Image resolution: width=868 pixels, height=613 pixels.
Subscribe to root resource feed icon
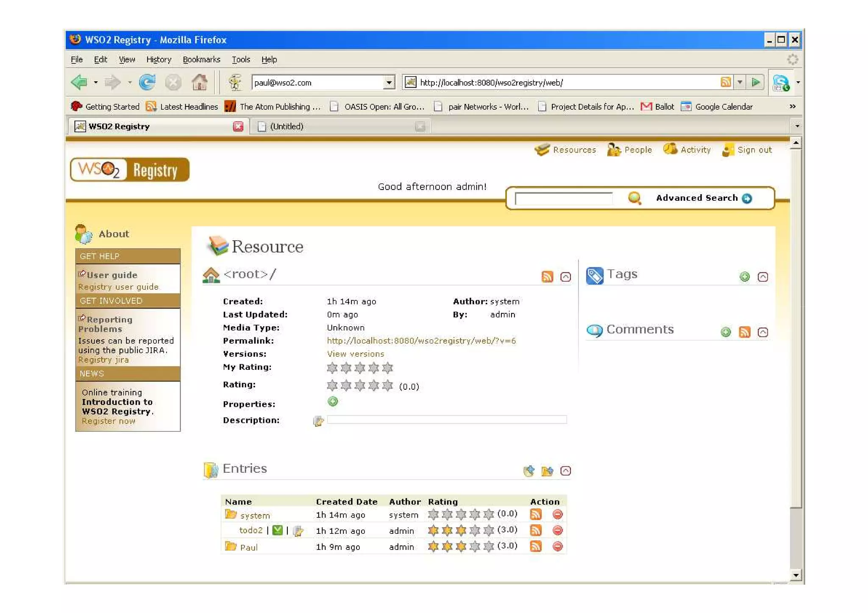(x=547, y=277)
